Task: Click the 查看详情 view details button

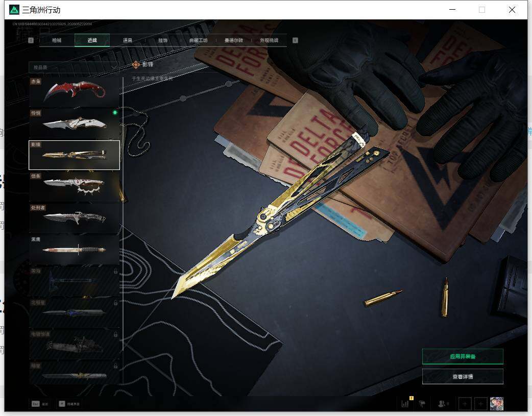Action: tap(463, 376)
